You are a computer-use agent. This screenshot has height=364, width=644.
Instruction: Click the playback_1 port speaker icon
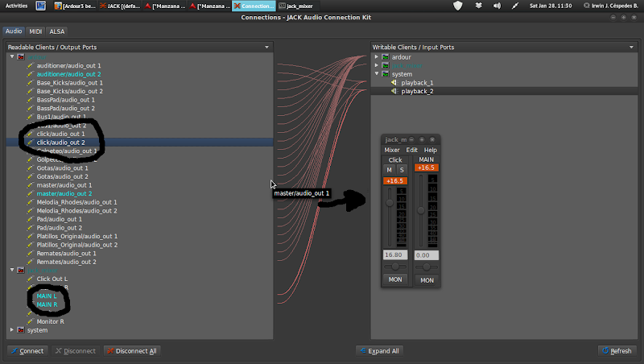(394, 83)
